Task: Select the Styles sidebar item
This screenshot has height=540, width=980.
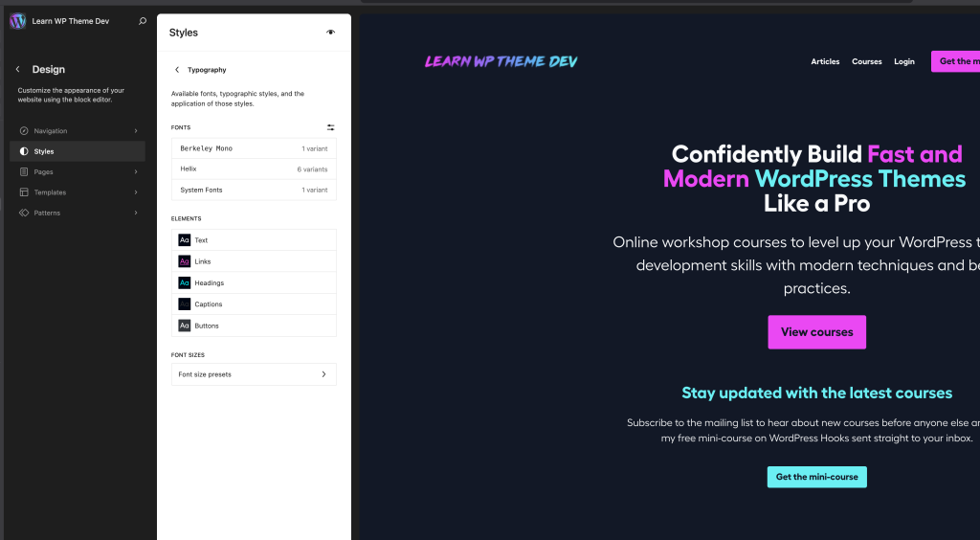Action: coord(78,151)
